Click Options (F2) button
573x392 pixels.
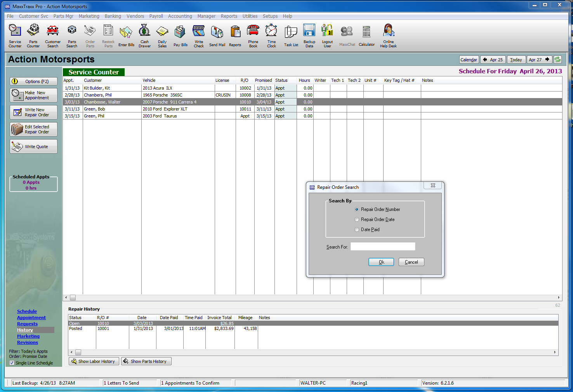(x=33, y=81)
